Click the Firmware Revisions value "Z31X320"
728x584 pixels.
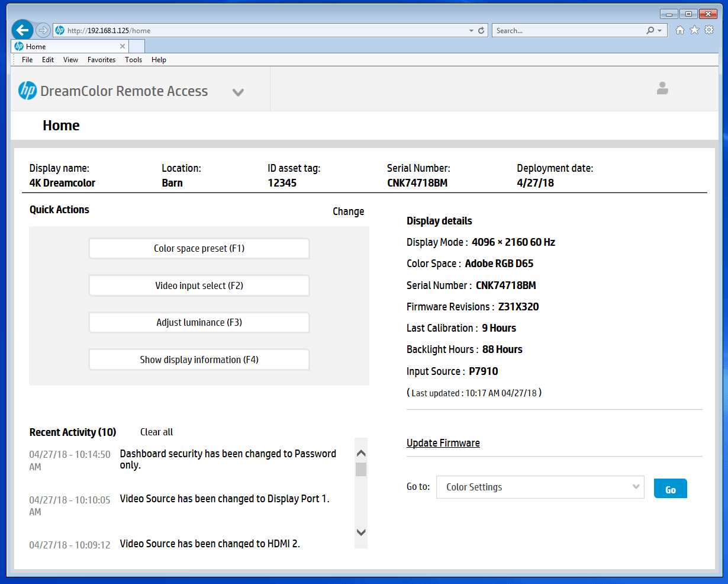coord(518,307)
